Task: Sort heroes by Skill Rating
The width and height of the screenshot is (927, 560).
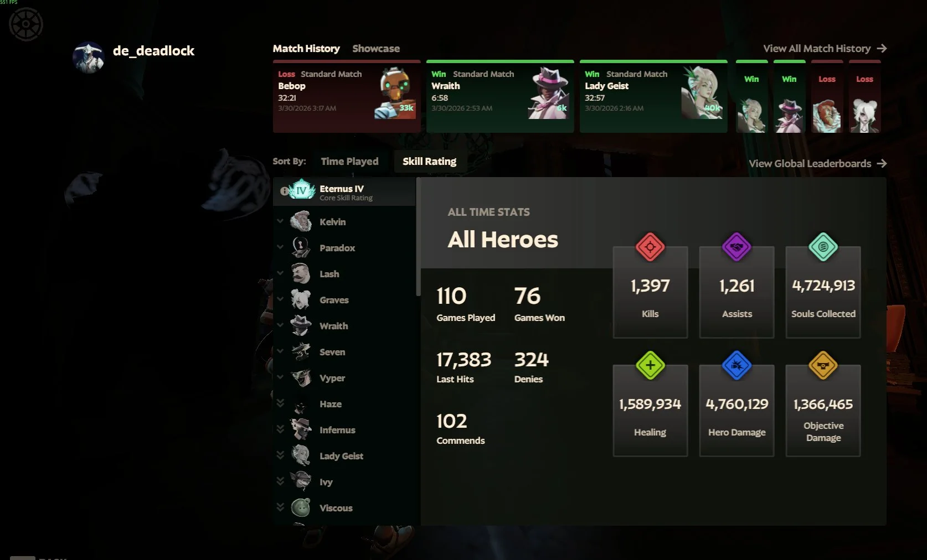Action: (429, 162)
